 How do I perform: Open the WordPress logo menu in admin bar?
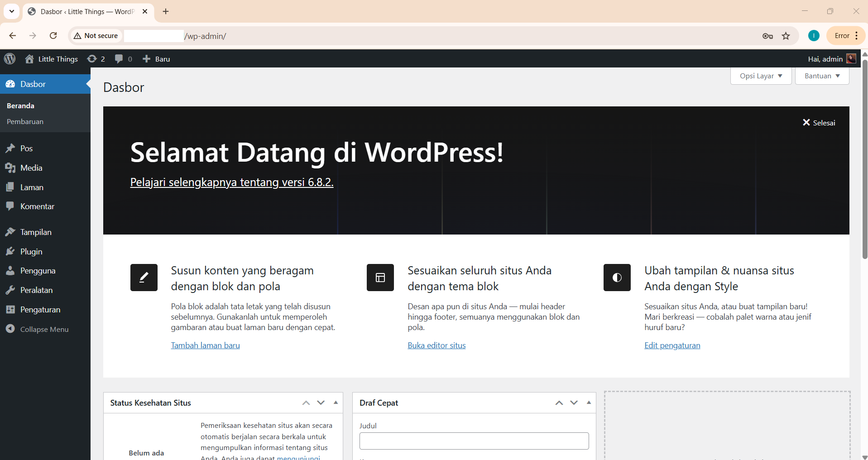[10, 59]
